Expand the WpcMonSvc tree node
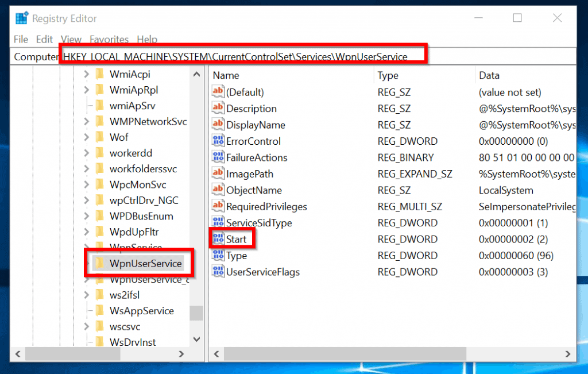The height and width of the screenshot is (374, 588). click(87, 184)
